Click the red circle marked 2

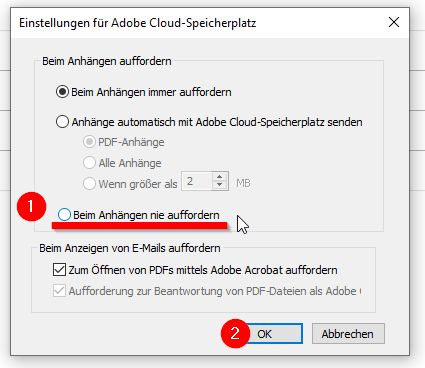click(x=235, y=333)
